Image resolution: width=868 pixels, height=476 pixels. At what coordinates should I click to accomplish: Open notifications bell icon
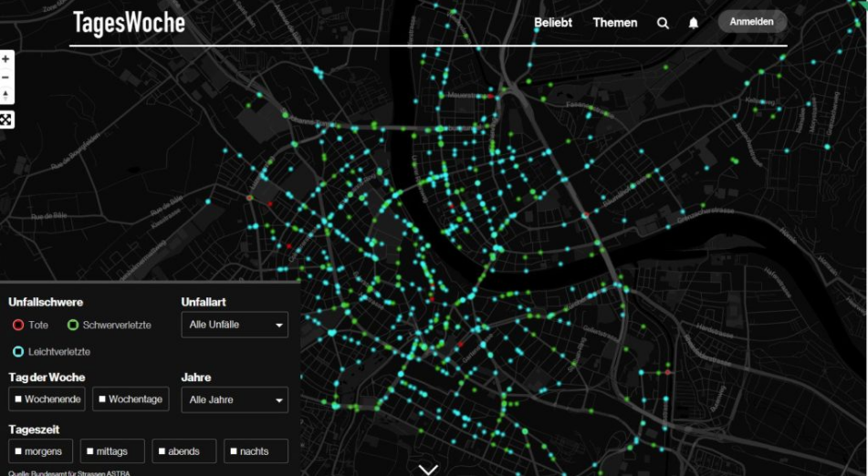(x=693, y=23)
